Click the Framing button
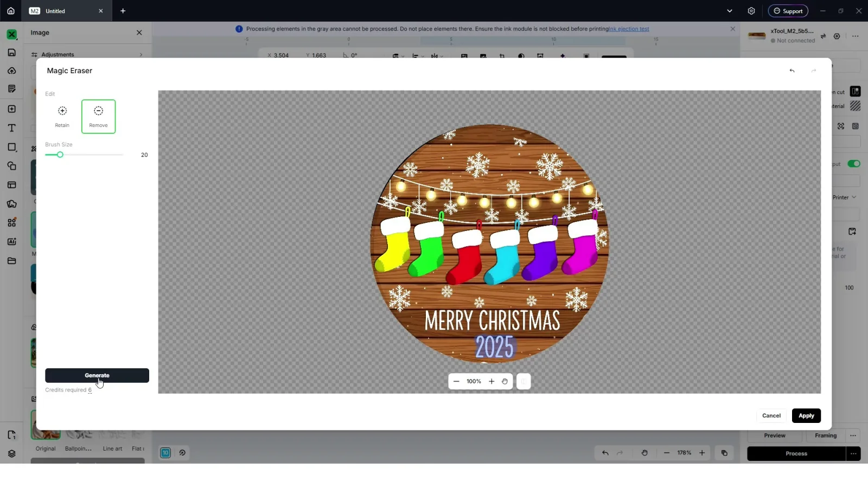This screenshot has height=488, width=868. [x=826, y=435]
